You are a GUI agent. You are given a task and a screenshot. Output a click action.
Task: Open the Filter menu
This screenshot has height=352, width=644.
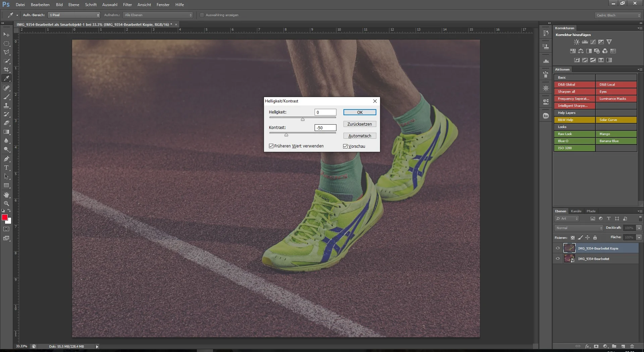127,5
